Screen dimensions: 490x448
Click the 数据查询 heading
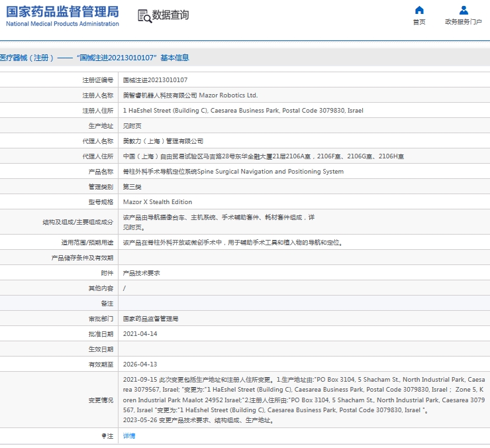[170, 15]
